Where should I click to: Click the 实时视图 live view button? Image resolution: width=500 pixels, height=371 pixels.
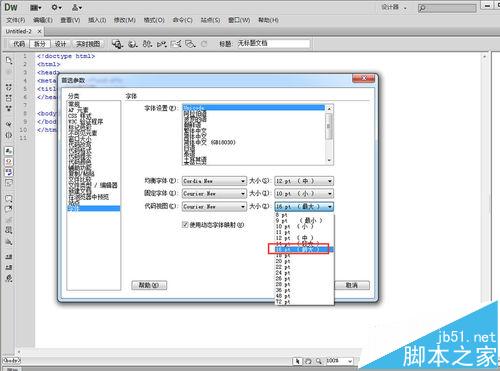coord(88,44)
